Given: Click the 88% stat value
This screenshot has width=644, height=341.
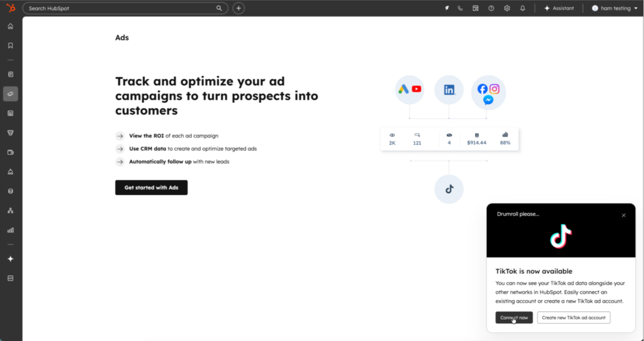Looking at the screenshot, I should (x=505, y=143).
